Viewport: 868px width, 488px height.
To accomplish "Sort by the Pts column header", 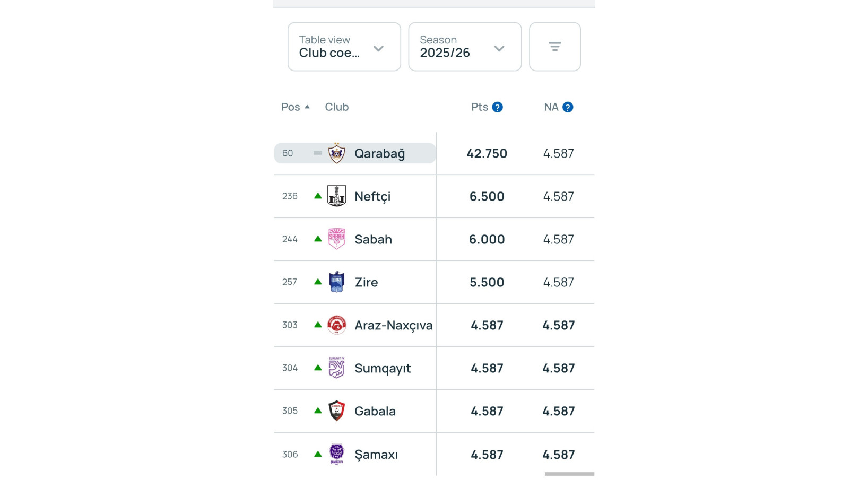I will [479, 107].
